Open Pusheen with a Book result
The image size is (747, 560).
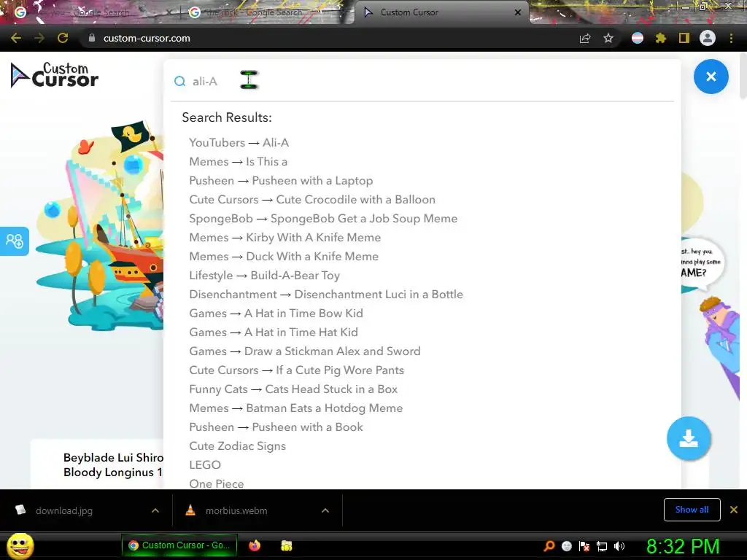[x=276, y=427]
